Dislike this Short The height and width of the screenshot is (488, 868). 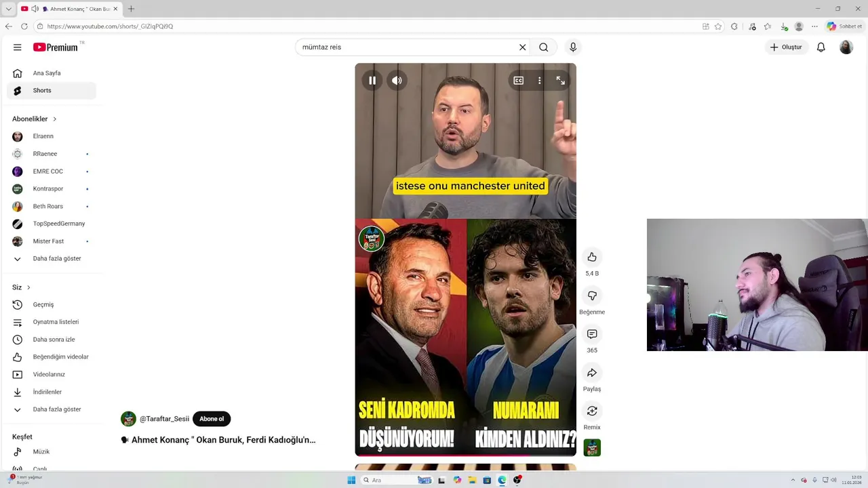coord(592,296)
